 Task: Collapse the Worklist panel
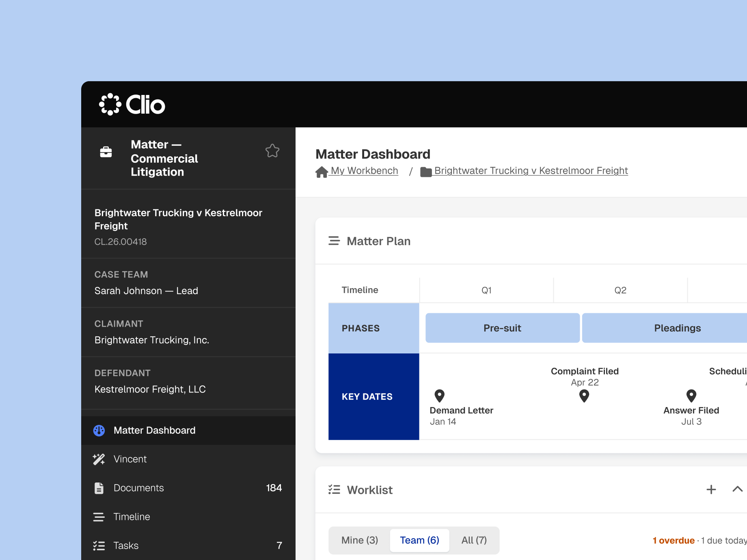tap(737, 489)
